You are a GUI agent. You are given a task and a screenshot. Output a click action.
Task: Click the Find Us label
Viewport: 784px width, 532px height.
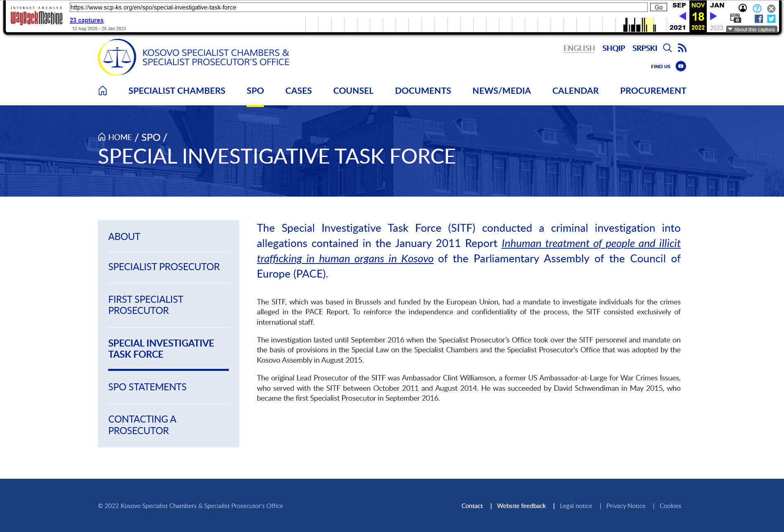pos(660,66)
